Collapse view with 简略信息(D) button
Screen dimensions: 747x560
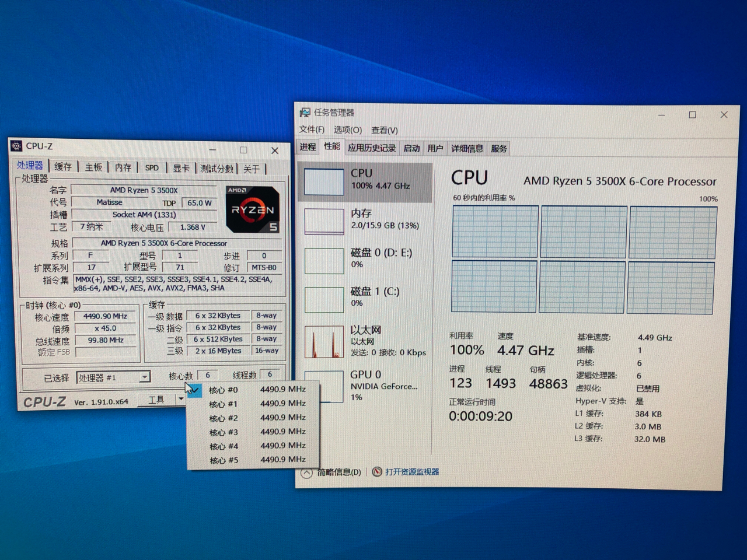(331, 472)
